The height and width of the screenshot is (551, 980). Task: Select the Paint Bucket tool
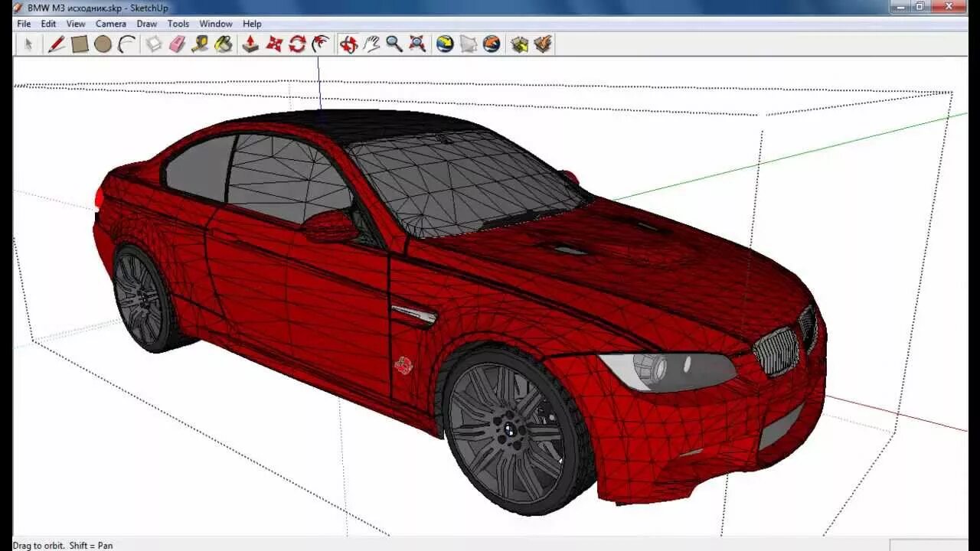tap(224, 44)
